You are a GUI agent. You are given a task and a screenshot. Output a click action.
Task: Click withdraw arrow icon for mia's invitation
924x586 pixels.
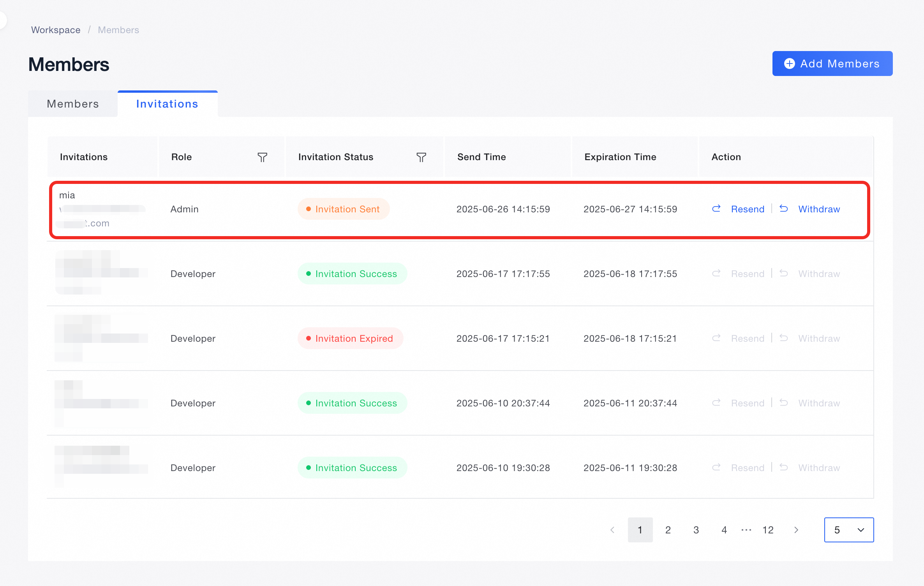point(783,209)
